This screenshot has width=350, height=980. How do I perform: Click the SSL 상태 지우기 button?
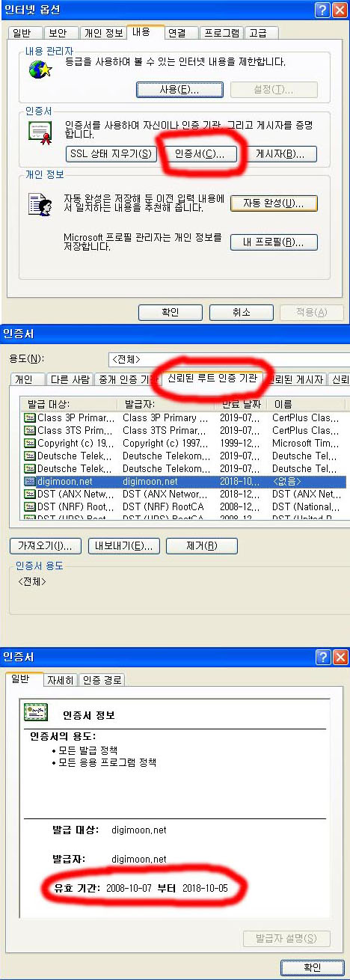[111, 154]
